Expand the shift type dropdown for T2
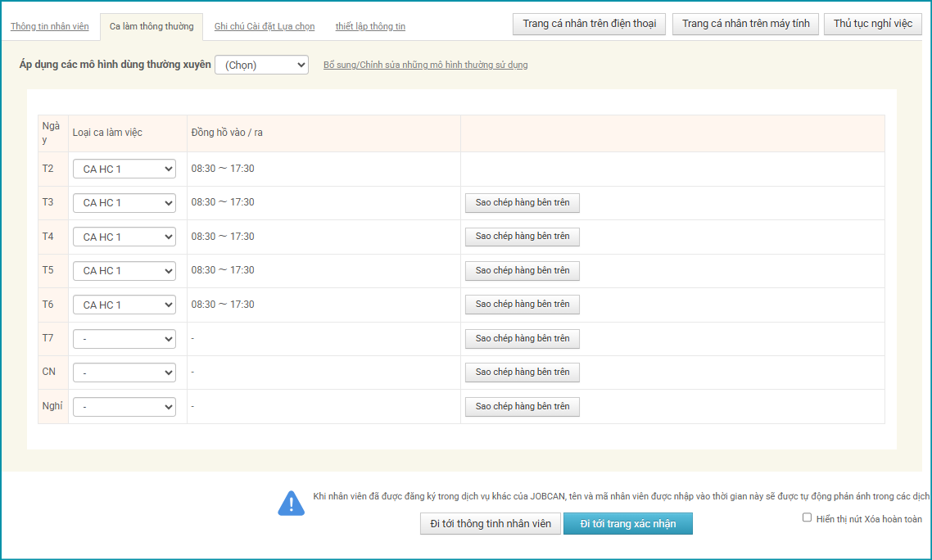Screen dimensions: 932x560 124,169
